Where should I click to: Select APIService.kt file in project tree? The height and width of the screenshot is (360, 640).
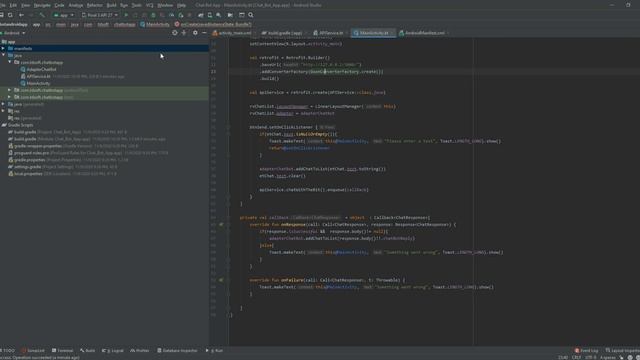tap(38, 76)
